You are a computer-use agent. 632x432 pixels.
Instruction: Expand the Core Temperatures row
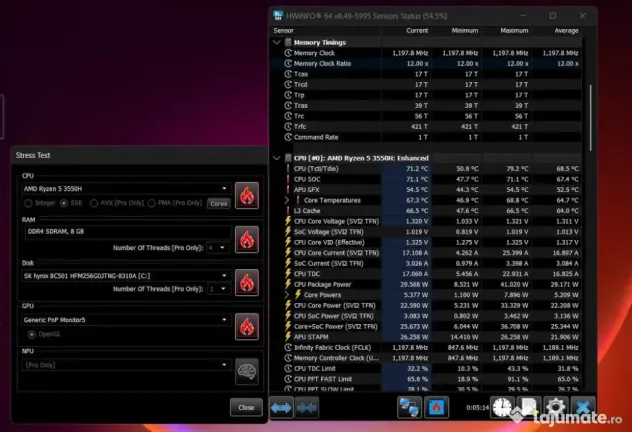coord(287,200)
